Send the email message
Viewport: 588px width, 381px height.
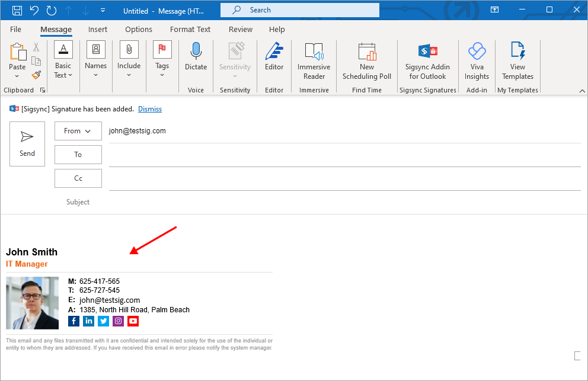27,144
